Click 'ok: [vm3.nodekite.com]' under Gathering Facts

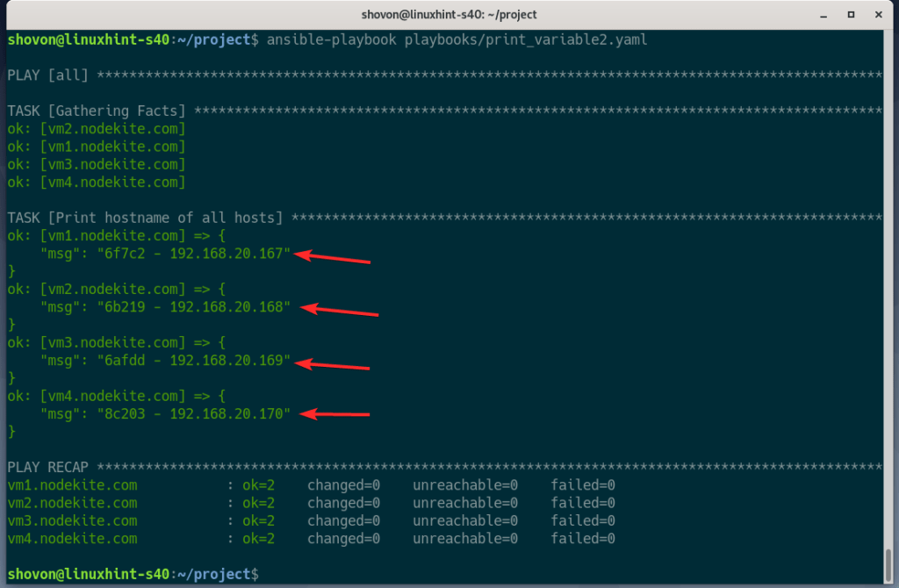(x=97, y=164)
